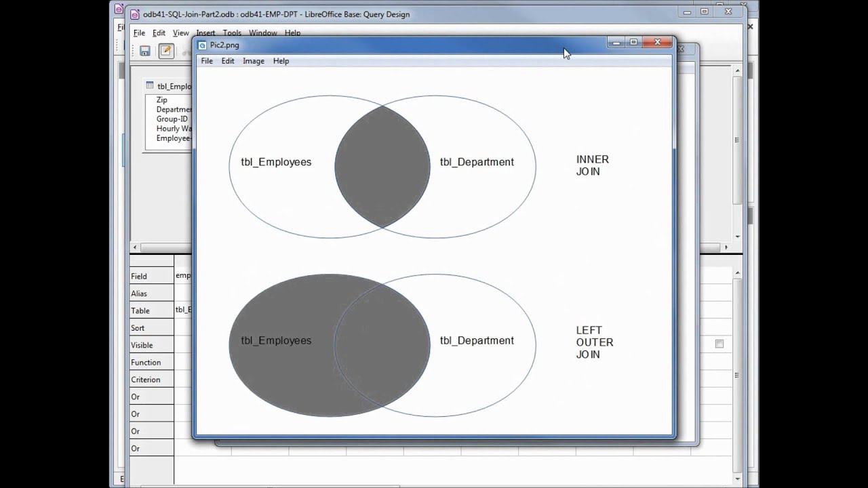This screenshot has width=868, height=488.
Task: Open Help menu in Pic2.png viewer
Action: click(281, 61)
